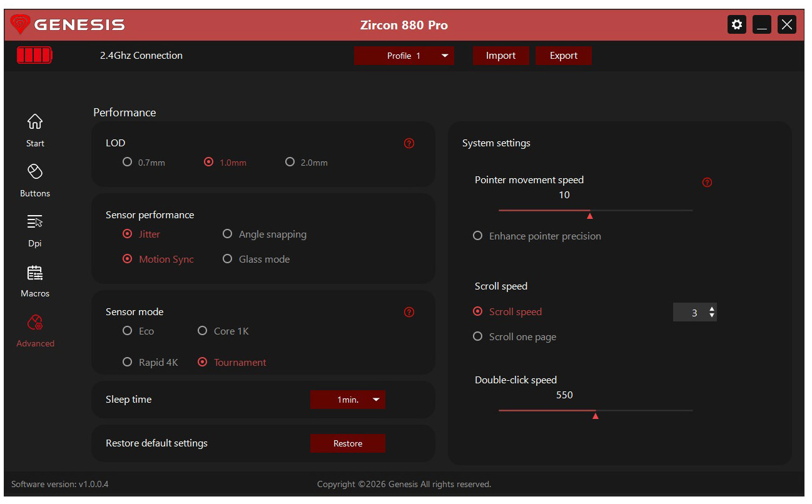Click Software version v1.0.0.4 text
Viewport: 812px width, 504px height.
[x=60, y=484]
